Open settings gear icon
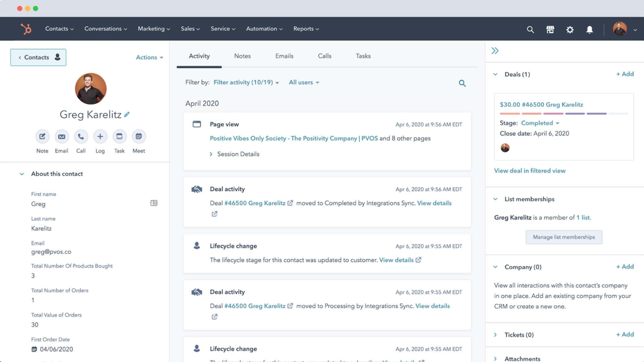Image resolution: width=644 pixels, height=362 pixels. 570,30
